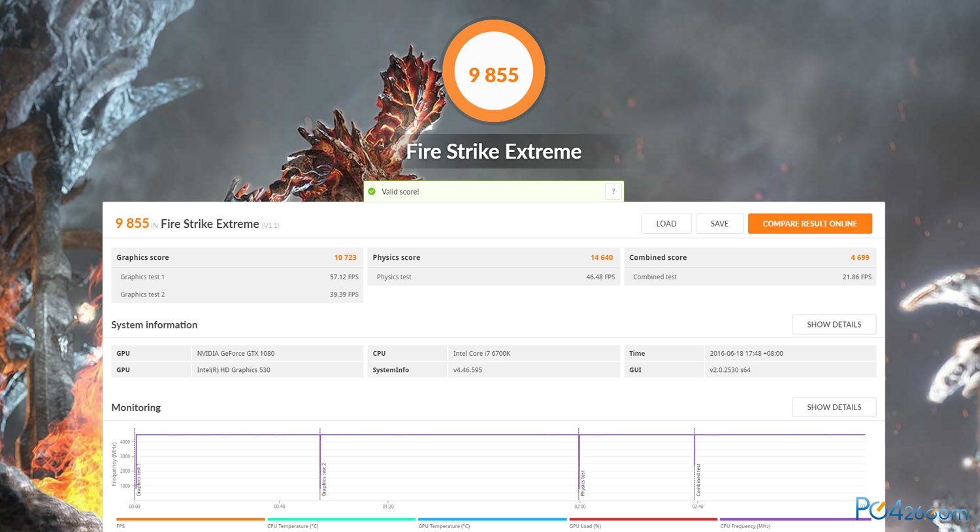The image size is (980, 532).
Task: Open the question mark help button
Action: click(x=613, y=191)
